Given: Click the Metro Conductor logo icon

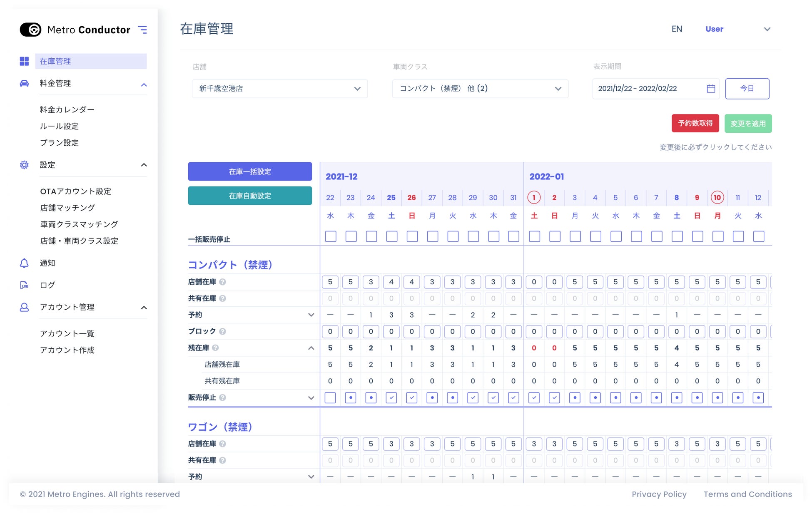Looking at the screenshot, I should (31, 30).
